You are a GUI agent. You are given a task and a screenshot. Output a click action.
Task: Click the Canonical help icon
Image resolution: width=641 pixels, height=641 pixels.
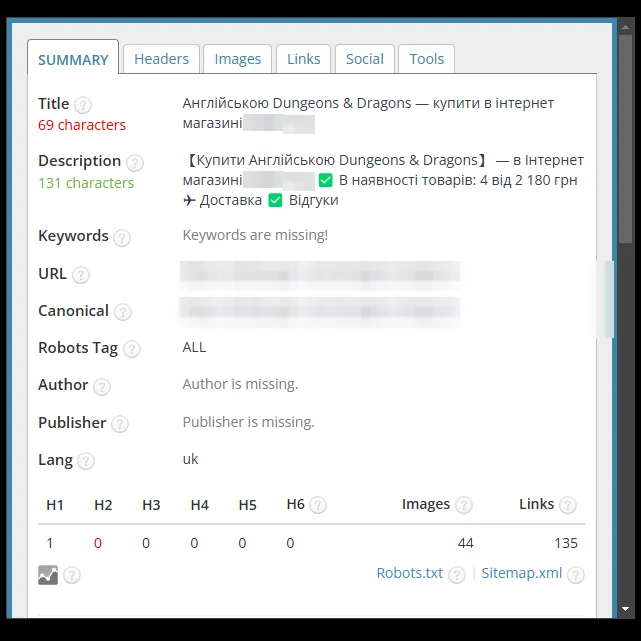[x=123, y=312]
